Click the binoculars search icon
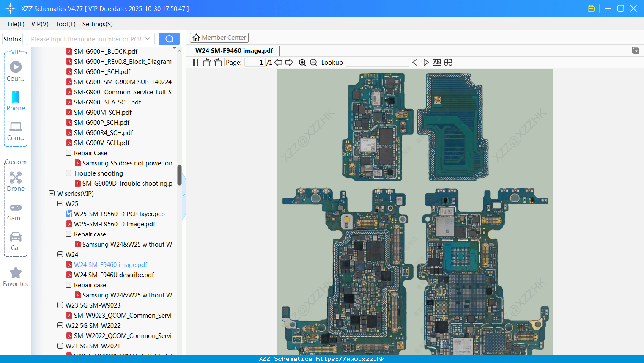The image size is (644, 363). [x=448, y=62]
